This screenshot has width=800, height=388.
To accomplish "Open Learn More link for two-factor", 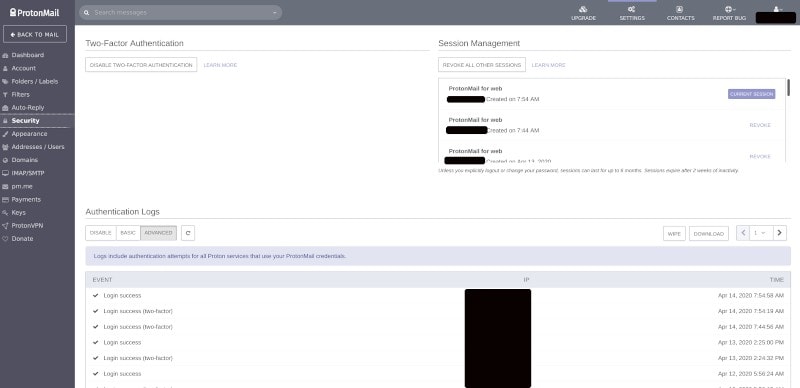I will [220, 65].
